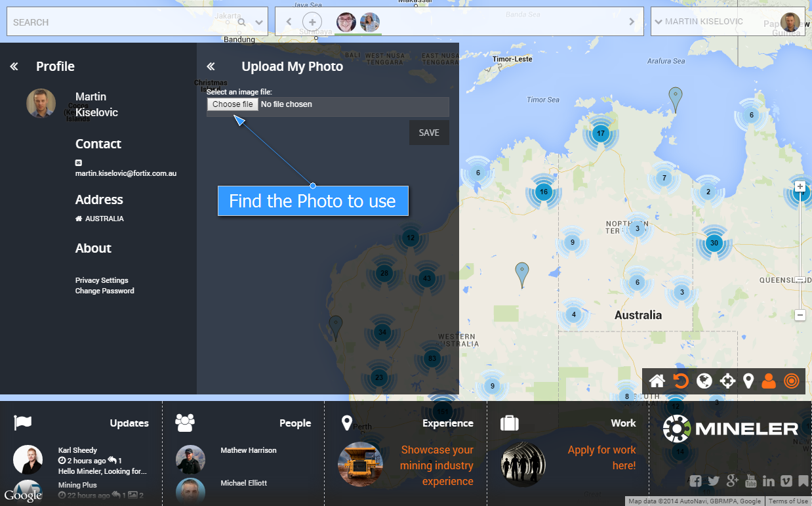812x506 pixels.
Task: Click the globe icon in map toolbar
Action: [704, 381]
